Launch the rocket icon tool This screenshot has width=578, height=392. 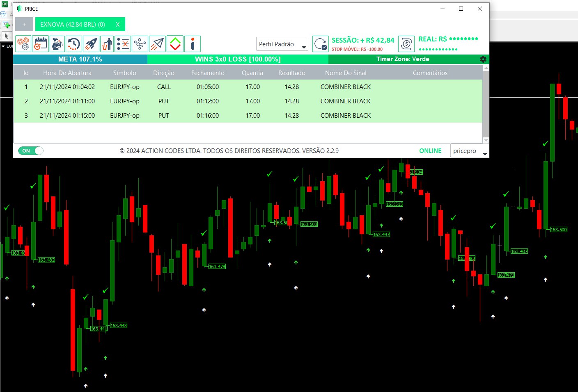(x=91, y=44)
